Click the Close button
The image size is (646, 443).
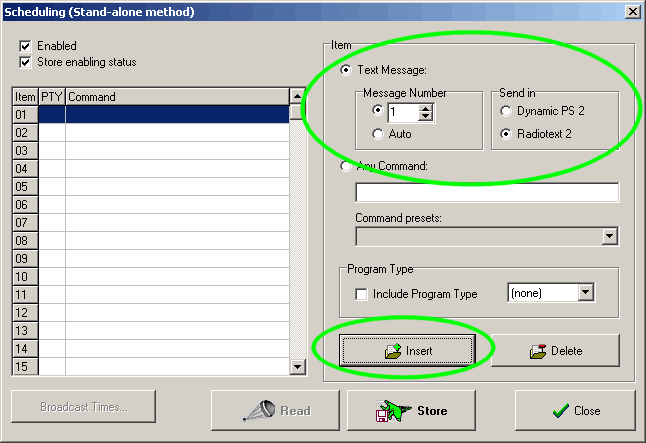click(x=575, y=410)
